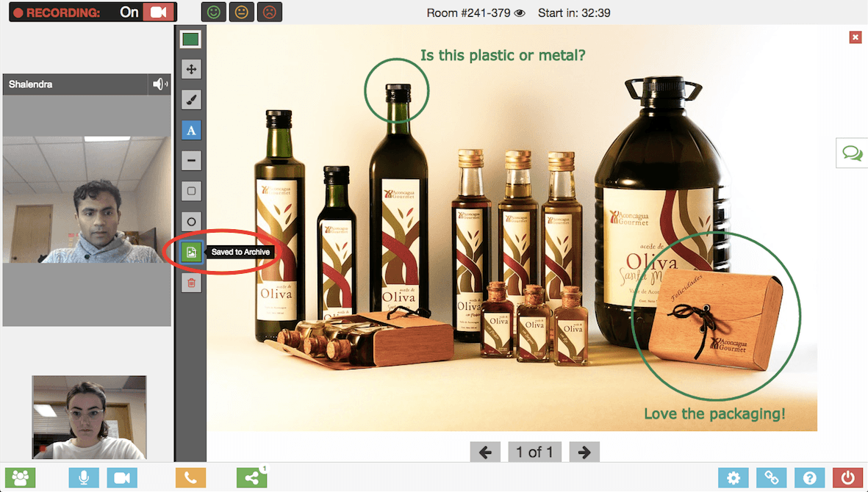Image resolution: width=868 pixels, height=492 pixels.
Task: Select the Circle shape tool
Action: click(190, 220)
